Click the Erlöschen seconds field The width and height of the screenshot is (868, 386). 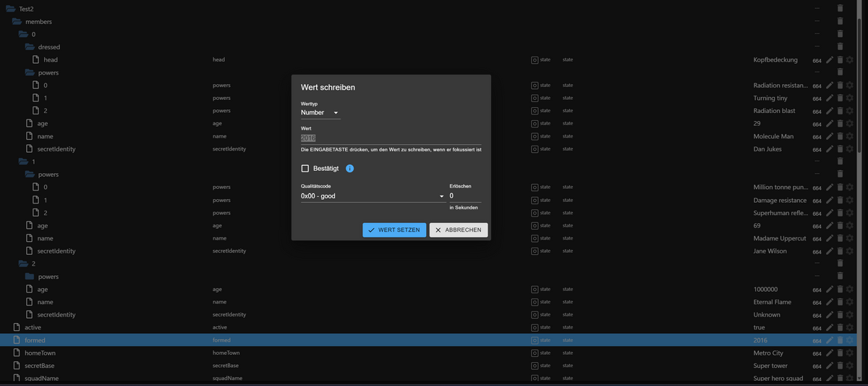click(465, 196)
